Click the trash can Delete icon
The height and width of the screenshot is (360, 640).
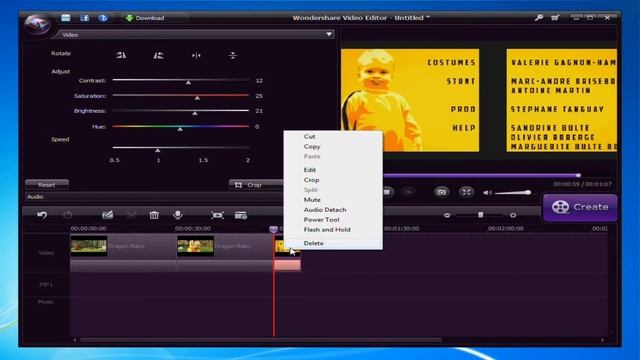click(x=154, y=215)
